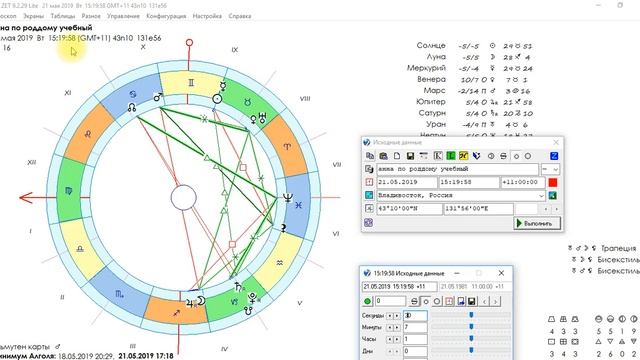Click the paste from clipboard icon in the upper Исходные данные toolbar

pyautogui.click(x=383, y=156)
